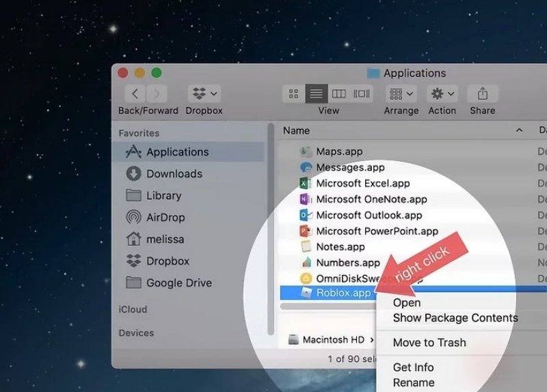Screen dimensions: 547x392
Task: Select the Microsoft PowerPoint.app file name
Action: (377, 231)
